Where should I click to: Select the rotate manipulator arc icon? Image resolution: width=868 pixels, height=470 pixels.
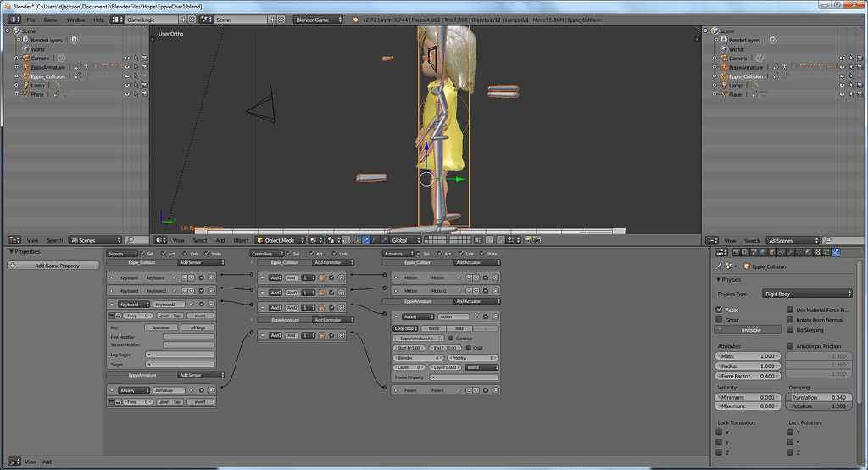376,240
